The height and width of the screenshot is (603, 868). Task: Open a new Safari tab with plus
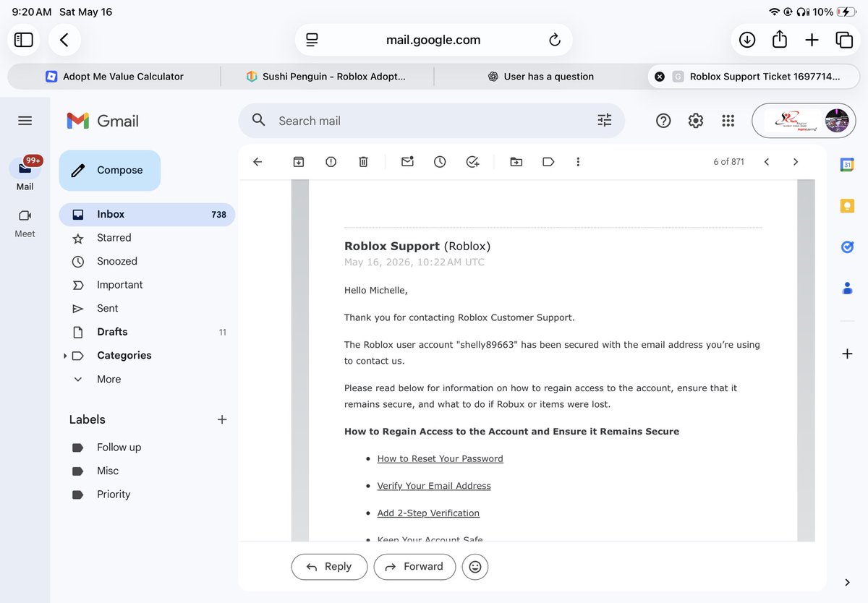(x=812, y=40)
